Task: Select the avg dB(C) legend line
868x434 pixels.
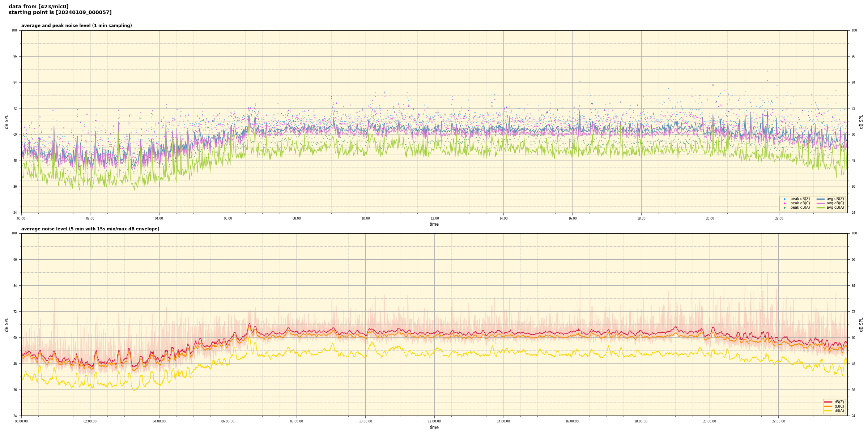Action: pos(821,203)
